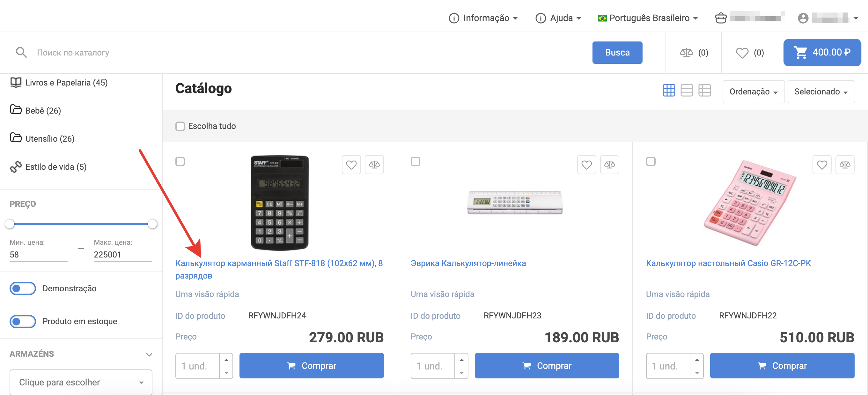Add Staff STF-818 calculator to favorites
Viewport: 868px width, 395px height.
tap(351, 165)
